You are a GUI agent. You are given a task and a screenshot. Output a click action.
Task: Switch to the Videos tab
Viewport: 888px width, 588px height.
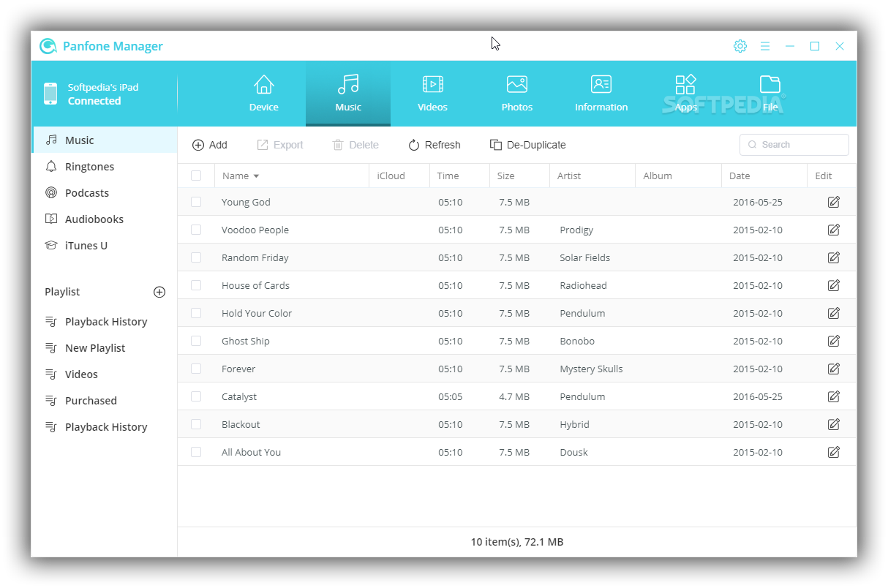tap(432, 94)
